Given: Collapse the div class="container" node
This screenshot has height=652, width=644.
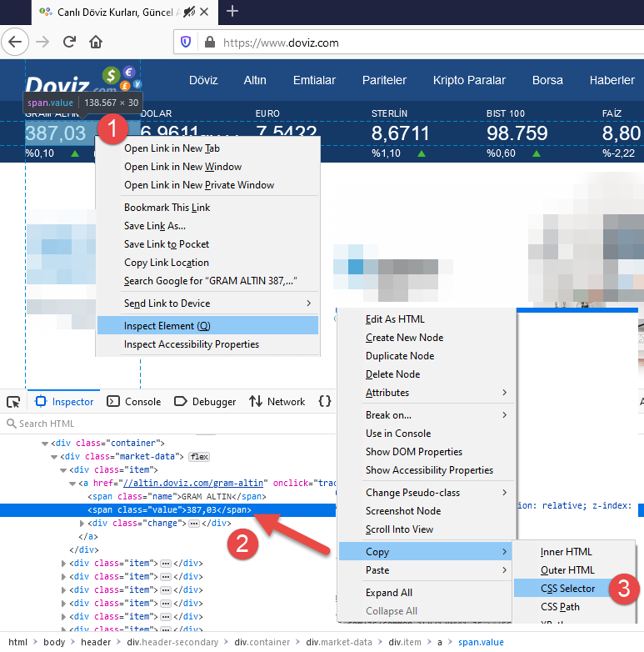Looking at the screenshot, I should pyautogui.click(x=45, y=444).
